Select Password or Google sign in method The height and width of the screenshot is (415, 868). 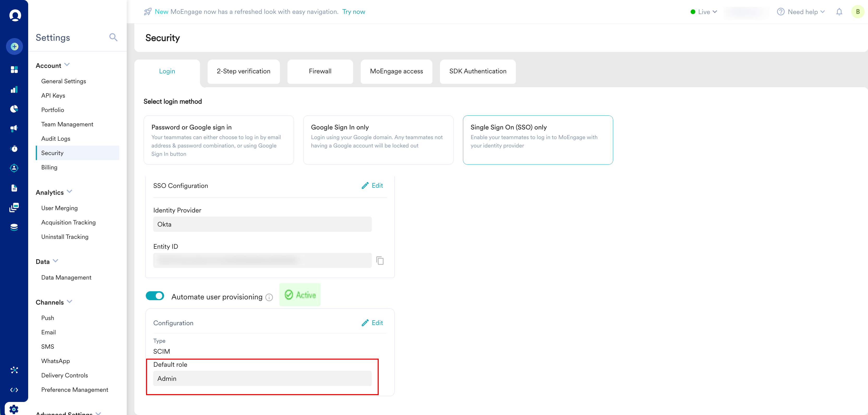click(x=219, y=140)
